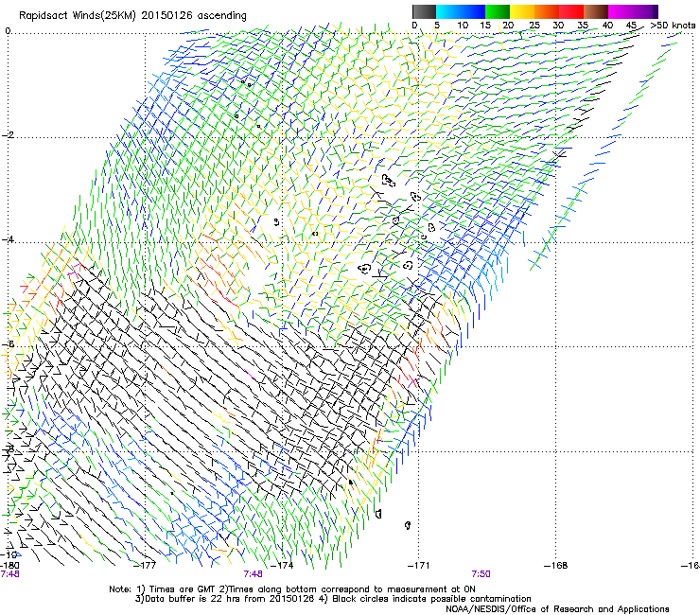Click the '-2' latitude axis label
Screen dimensions: 700x615
[8, 135]
